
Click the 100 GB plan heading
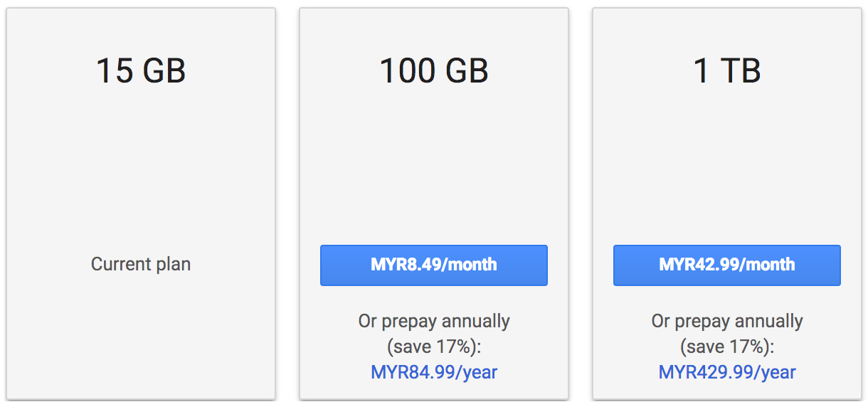[434, 71]
